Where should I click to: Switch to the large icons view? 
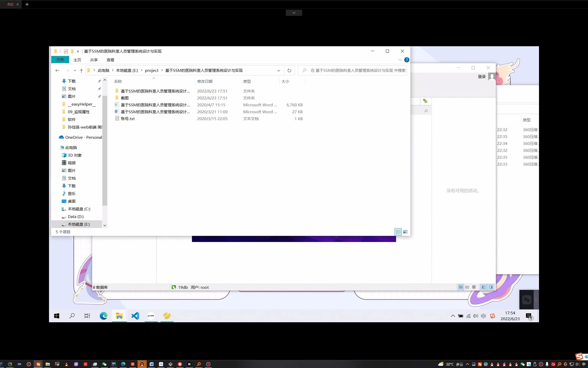coord(405,232)
